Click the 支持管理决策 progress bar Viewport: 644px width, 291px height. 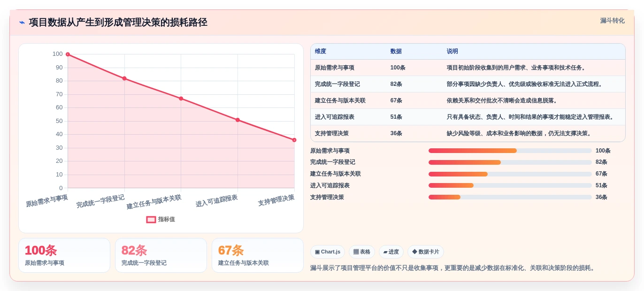pos(510,197)
